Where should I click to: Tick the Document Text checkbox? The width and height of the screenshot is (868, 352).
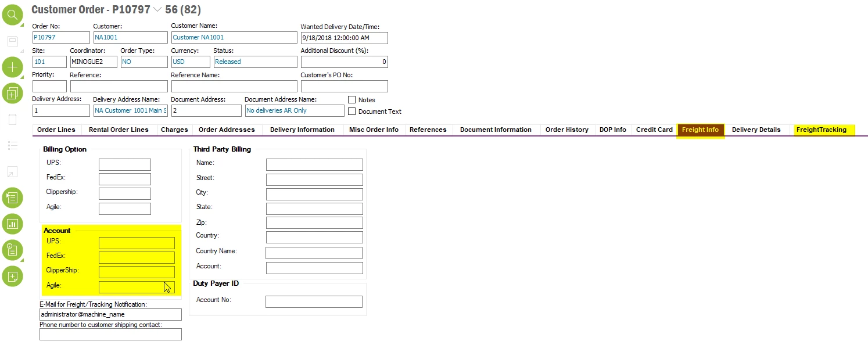351,112
